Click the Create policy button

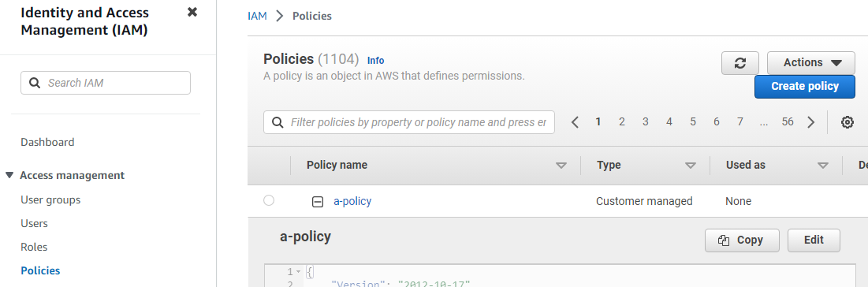coord(805,87)
